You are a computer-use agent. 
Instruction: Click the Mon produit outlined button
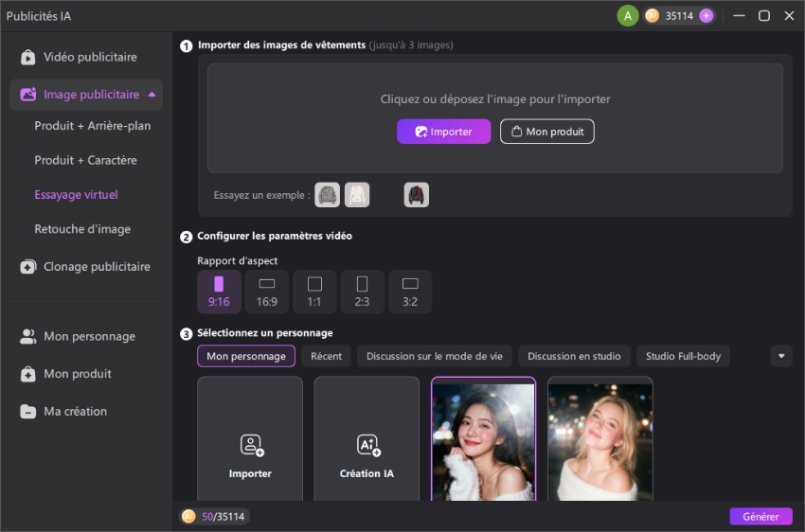547,132
